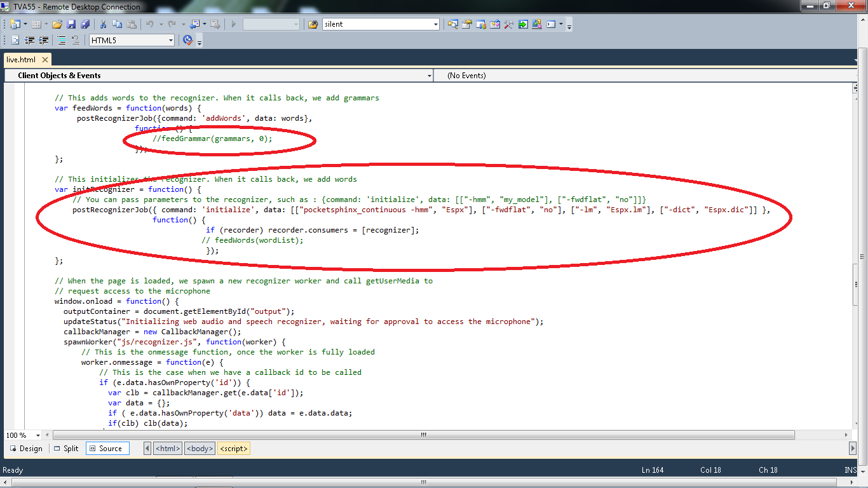Click the Navigate Forward icon

click(215, 24)
